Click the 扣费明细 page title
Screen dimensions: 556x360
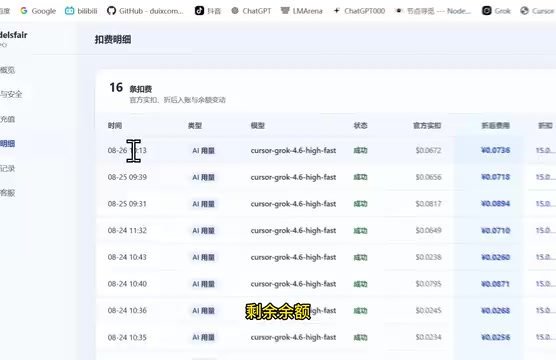click(113, 39)
